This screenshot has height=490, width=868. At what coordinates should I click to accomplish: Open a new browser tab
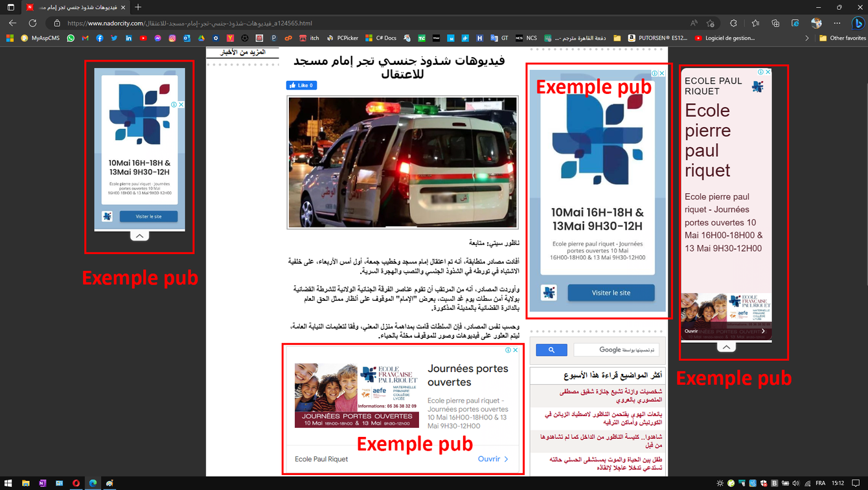138,7
